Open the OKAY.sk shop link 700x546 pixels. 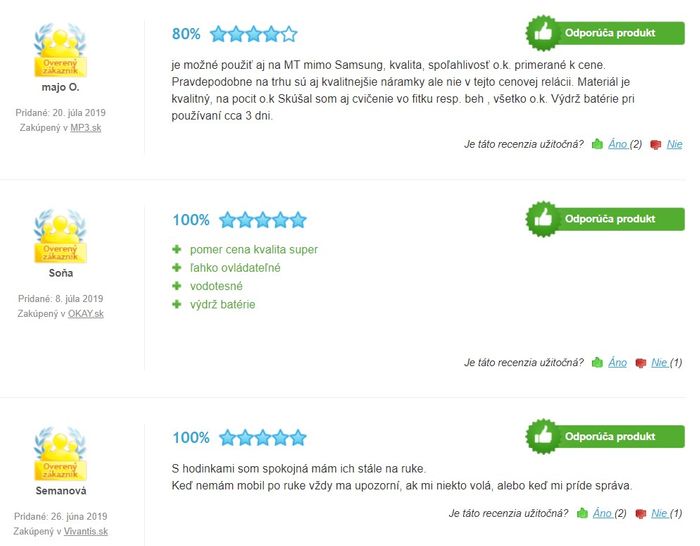pos(86,313)
